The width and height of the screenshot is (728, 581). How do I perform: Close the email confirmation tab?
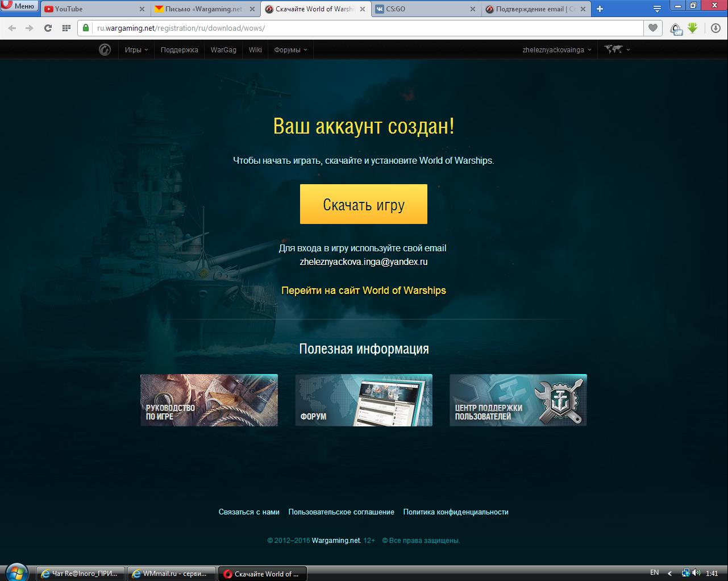pos(583,9)
